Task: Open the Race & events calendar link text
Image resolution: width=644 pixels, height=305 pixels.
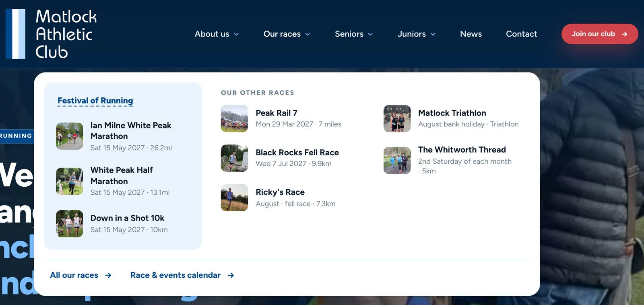Action: (x=175, y=275)
